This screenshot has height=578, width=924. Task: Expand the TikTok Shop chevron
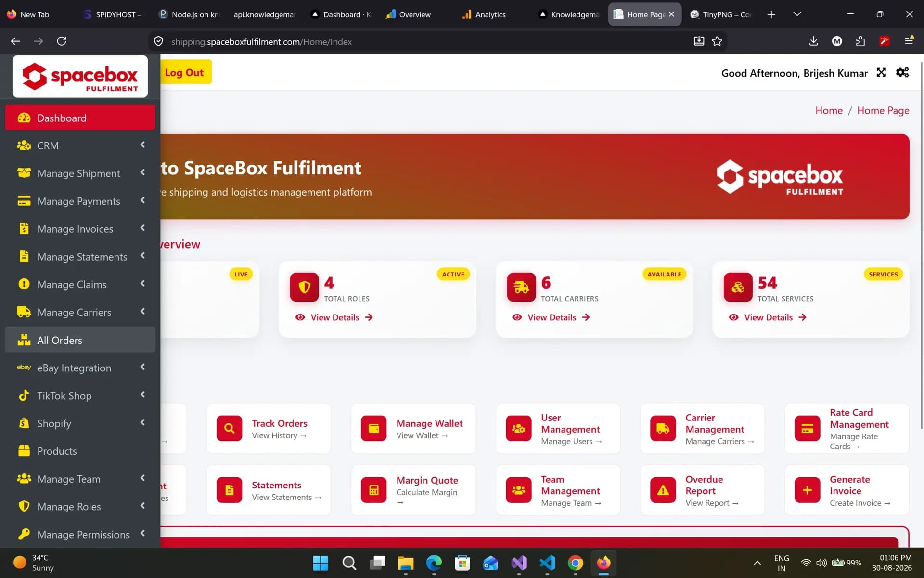pyautogui.click(x=142, y=395)
